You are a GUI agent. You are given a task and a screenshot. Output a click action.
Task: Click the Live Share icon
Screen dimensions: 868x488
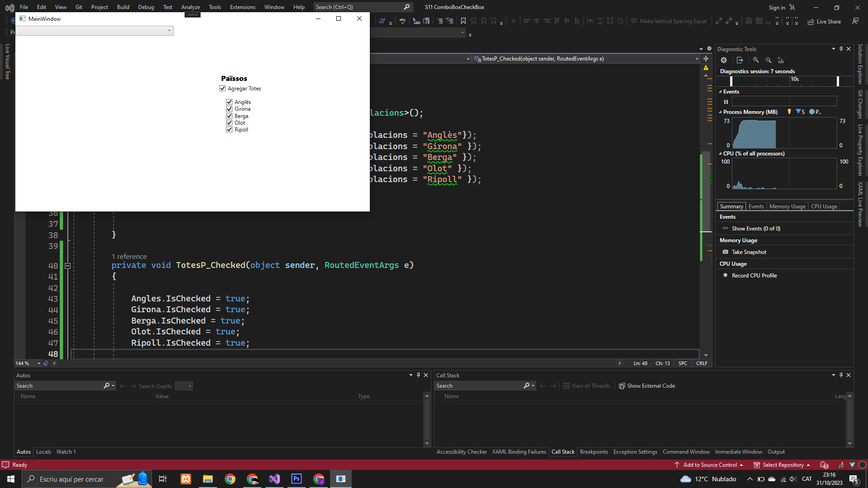[811, 22]
